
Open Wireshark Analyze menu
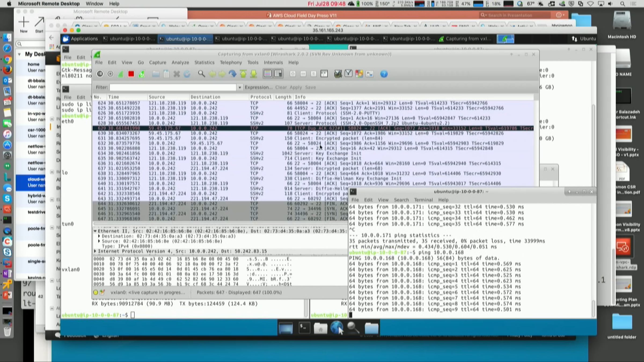point(180,62)
